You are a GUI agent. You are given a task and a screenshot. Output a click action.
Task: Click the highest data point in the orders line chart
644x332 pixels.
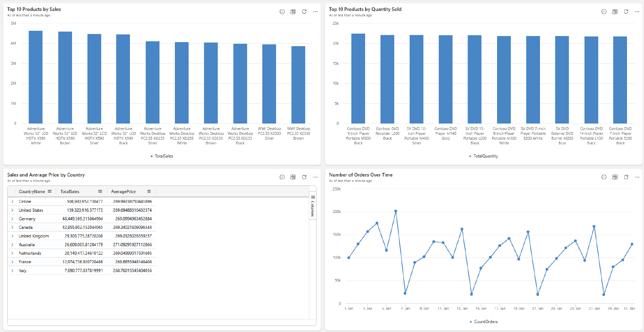tap(395, 211)
